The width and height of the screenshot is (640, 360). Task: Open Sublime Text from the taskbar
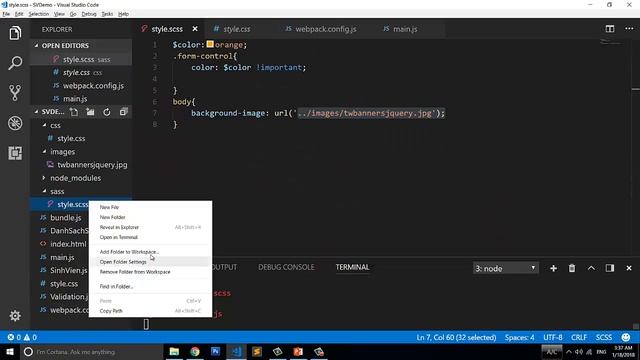click(257, 351)
